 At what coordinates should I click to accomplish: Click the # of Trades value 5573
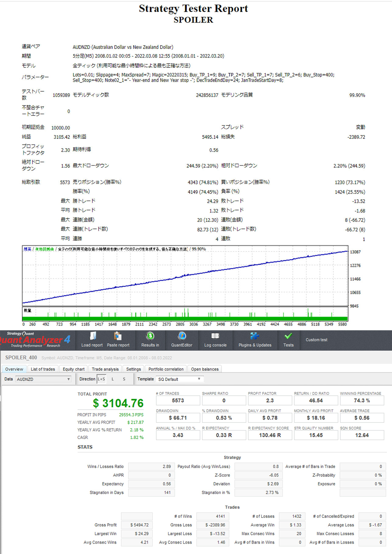click(178, 401)
